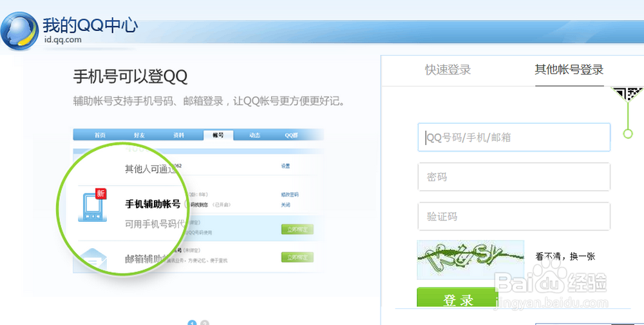Click the 关闭 link in the preview

tap(285, 205)
